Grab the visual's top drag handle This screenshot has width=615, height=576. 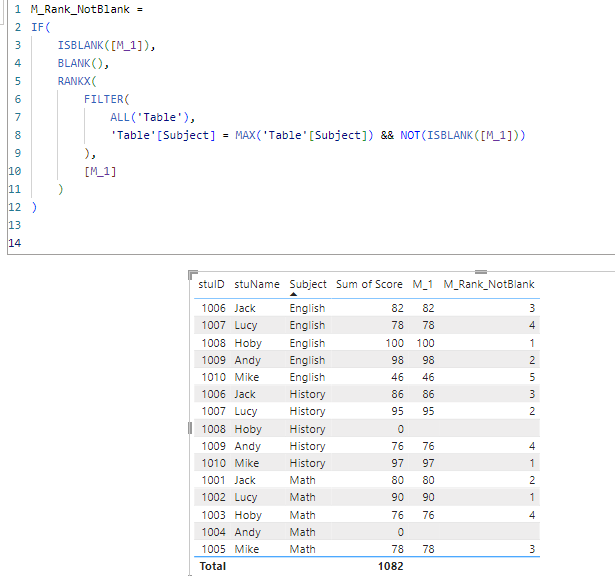point(481,272)
